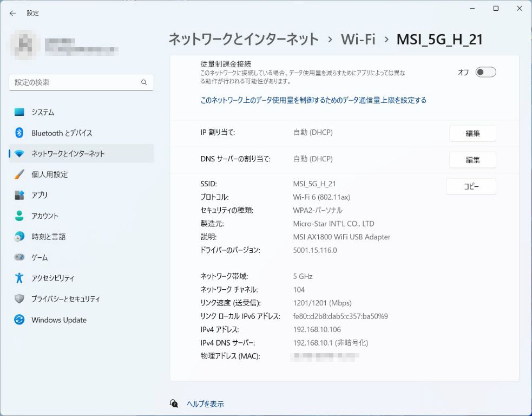This screenshot has height=416, width=532.
Task: Click 編集 button for DNS サーバーの割り当て
Action: 472,160
